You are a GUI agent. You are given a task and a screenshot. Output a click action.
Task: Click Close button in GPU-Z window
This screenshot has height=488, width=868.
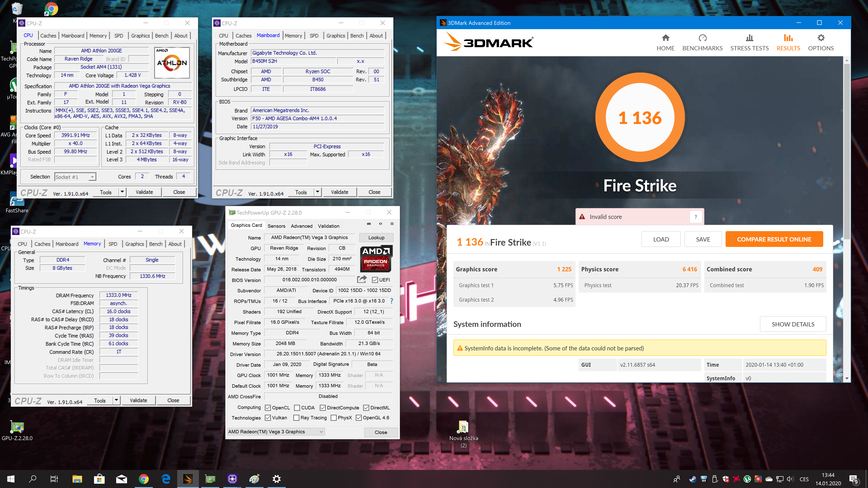(381, 432)
